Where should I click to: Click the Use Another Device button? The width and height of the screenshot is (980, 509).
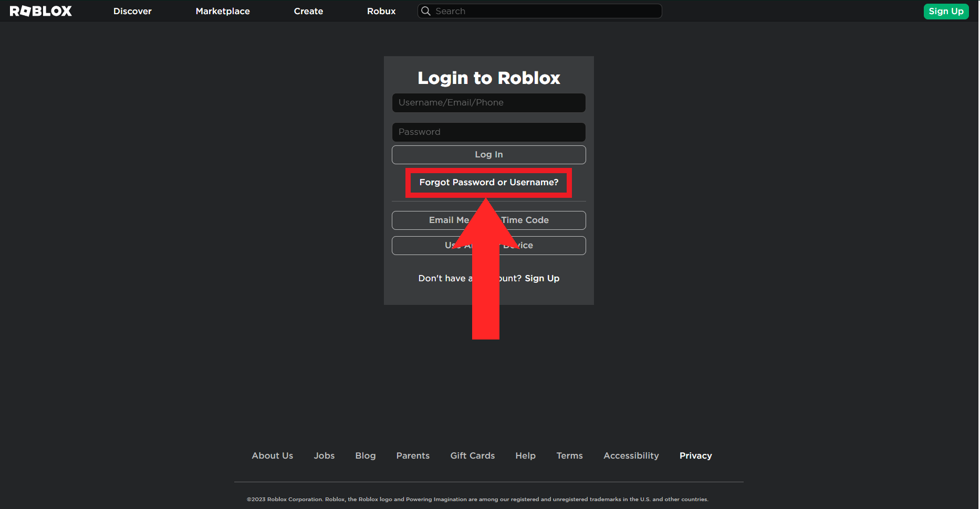(x=489, y=246)
